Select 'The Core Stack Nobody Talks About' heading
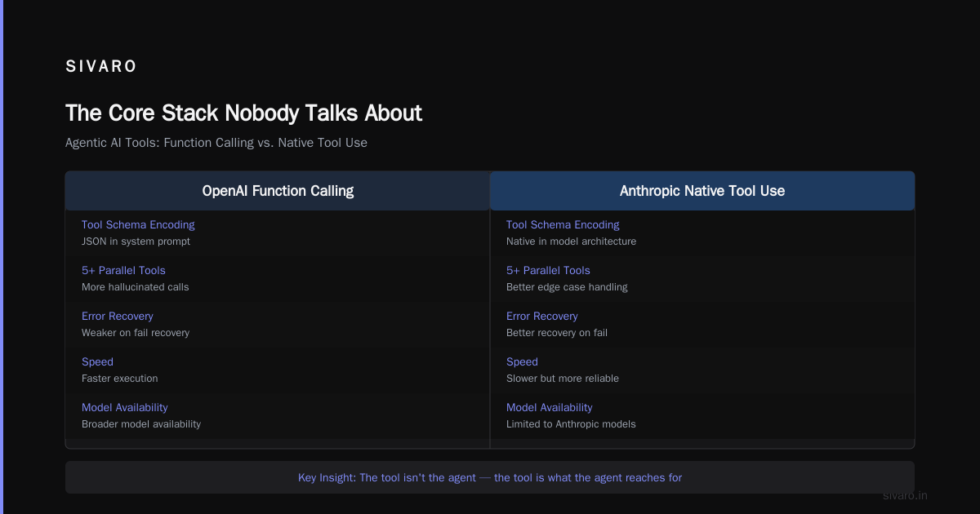The height and width of the screenshot is (514, 980). coord(243,113)
